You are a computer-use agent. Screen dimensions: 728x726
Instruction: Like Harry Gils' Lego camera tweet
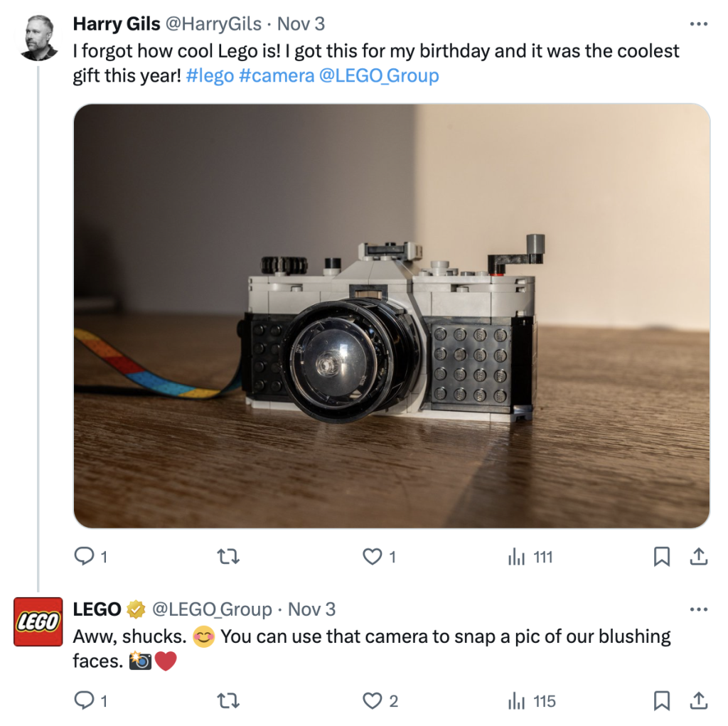coord(373,557)
